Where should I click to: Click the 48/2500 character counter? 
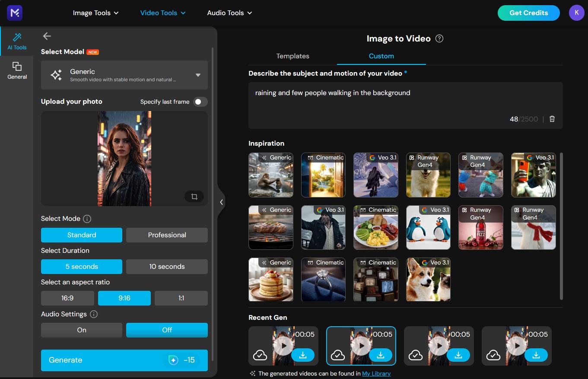tap(524, 119)
